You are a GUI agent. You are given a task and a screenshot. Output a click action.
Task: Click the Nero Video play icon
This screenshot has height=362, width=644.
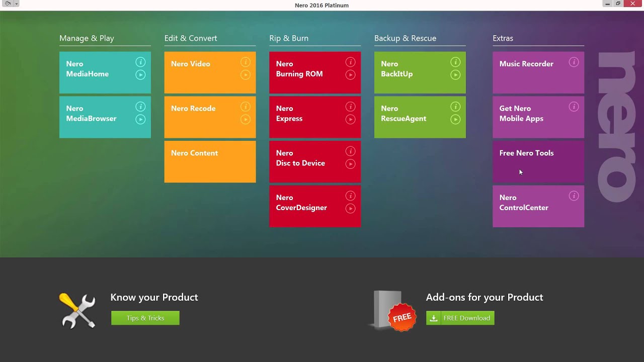246,75
